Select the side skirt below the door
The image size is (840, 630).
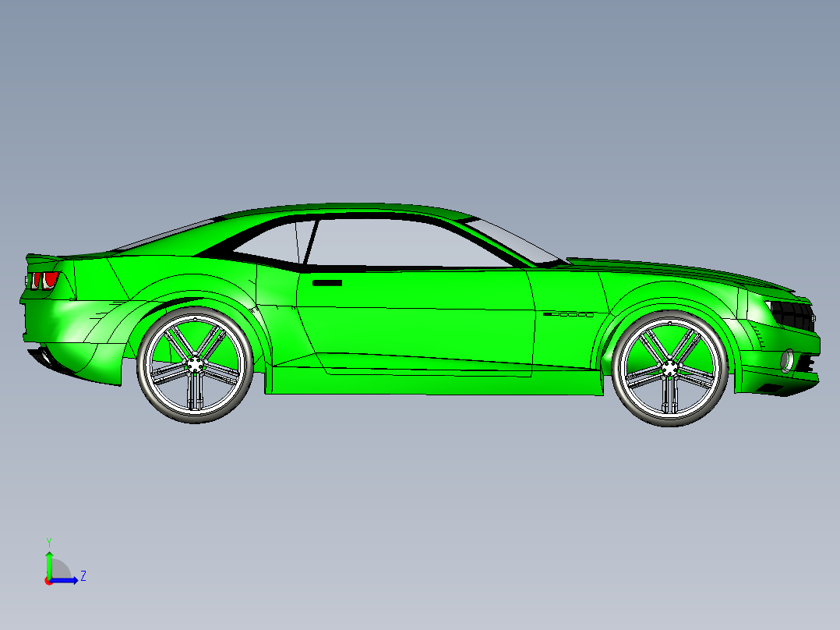[x=434, y=382]
